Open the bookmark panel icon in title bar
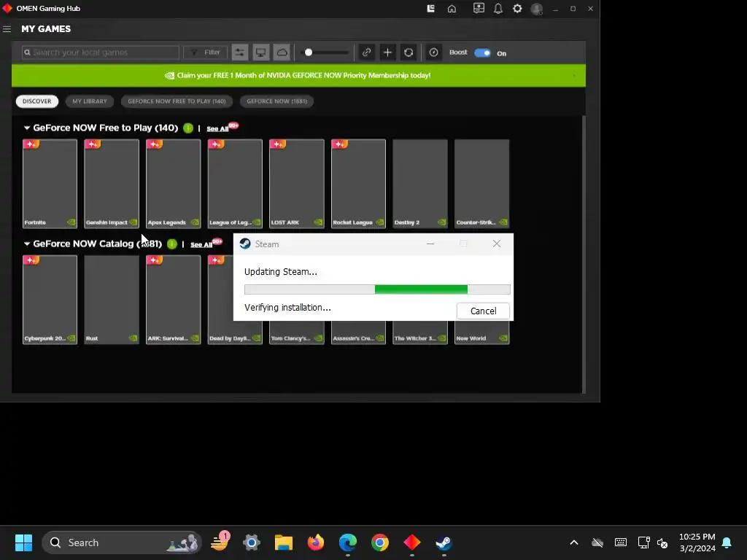This screenshot has width=747, height=560. (x=430, y=9)
